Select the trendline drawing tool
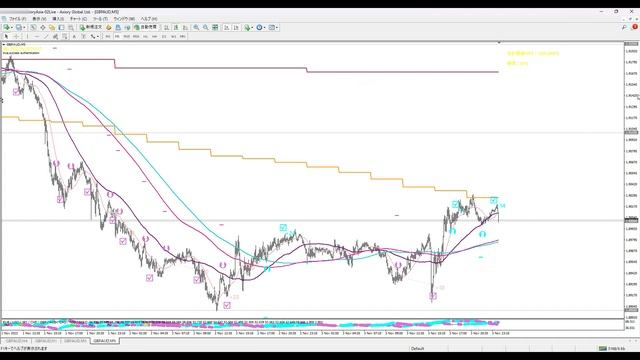 pos(46,36)
